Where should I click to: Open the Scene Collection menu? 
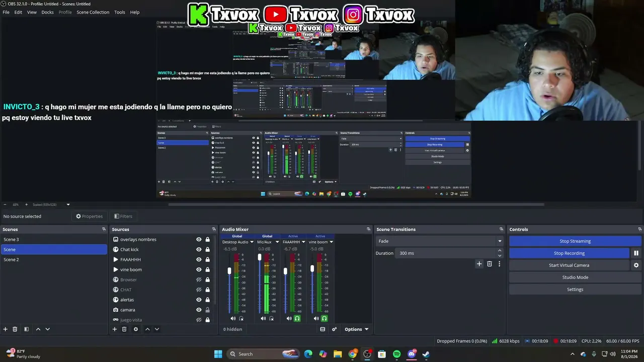[93, 12]
